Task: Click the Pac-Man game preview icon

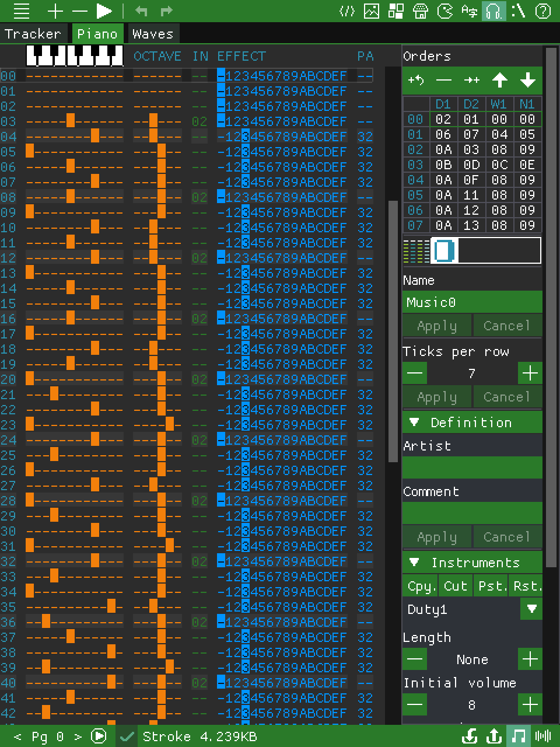Action: point(445,11)
